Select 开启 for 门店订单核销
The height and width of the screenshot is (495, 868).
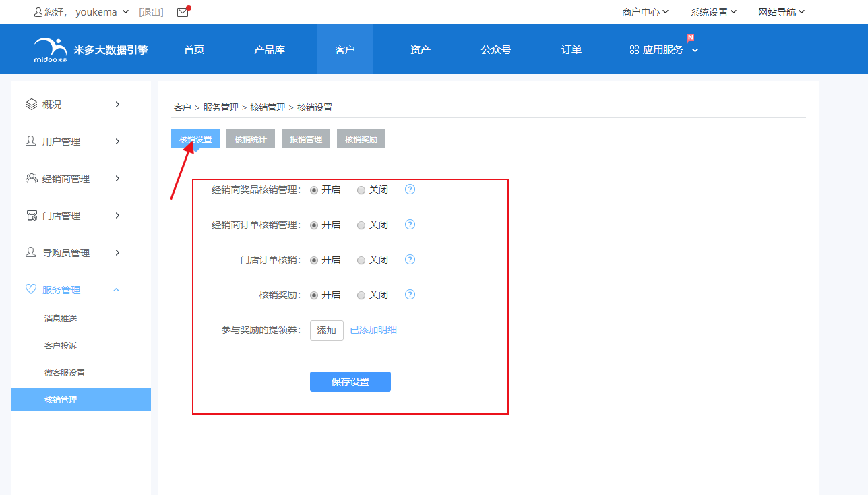click(314, 260)
